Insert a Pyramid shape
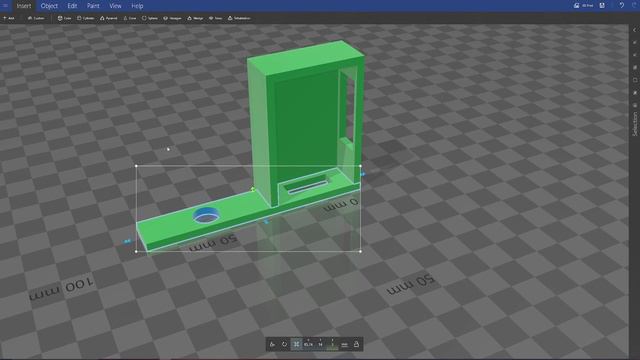640x360 pixels. click(109, 18)
